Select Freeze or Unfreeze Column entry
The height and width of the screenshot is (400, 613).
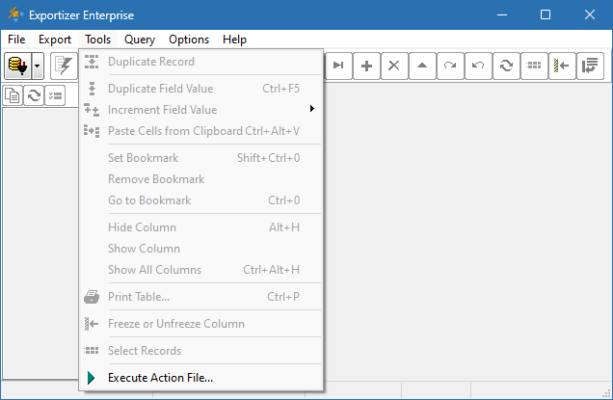coord(201,324)
